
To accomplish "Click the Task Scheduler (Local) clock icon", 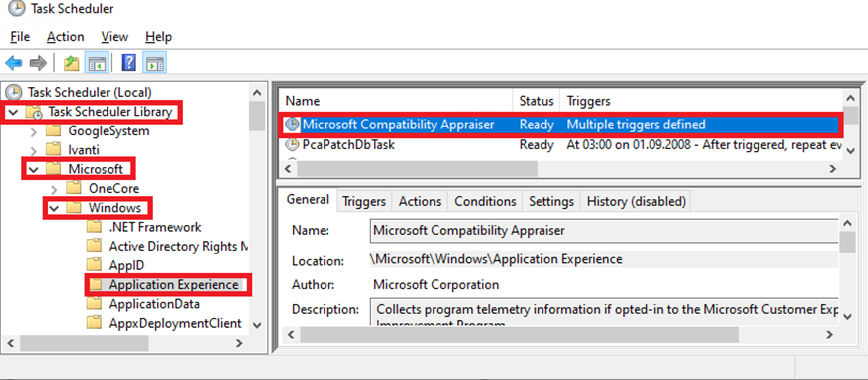I will (x=14, y=92).
